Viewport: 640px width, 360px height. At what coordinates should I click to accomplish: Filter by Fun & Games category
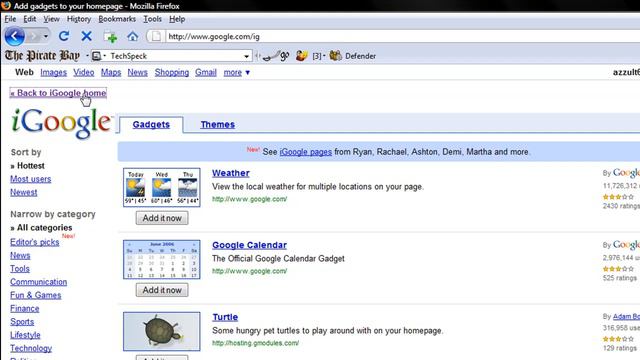pos(36,295)
